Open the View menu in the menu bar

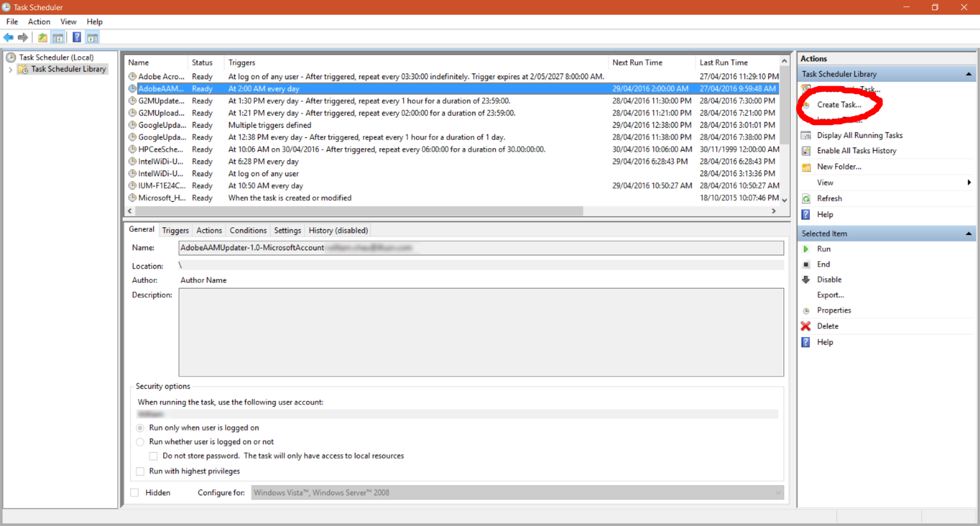(x=68, y=22)
